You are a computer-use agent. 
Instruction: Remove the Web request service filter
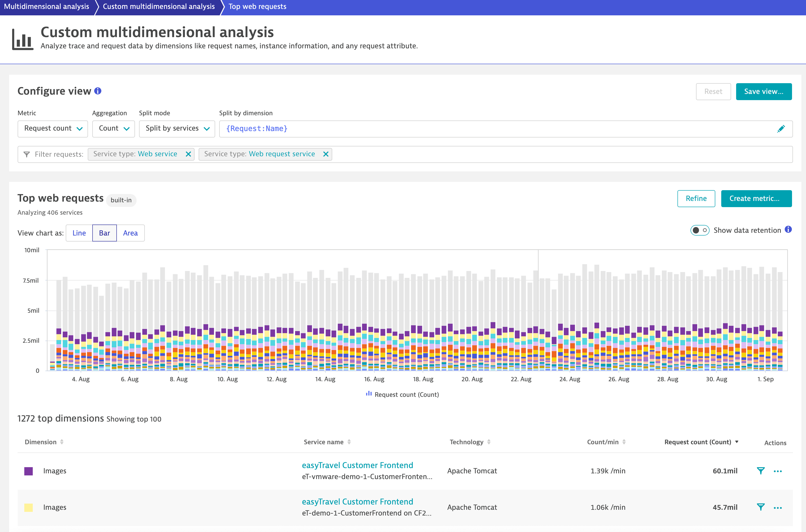click(326, 154)
